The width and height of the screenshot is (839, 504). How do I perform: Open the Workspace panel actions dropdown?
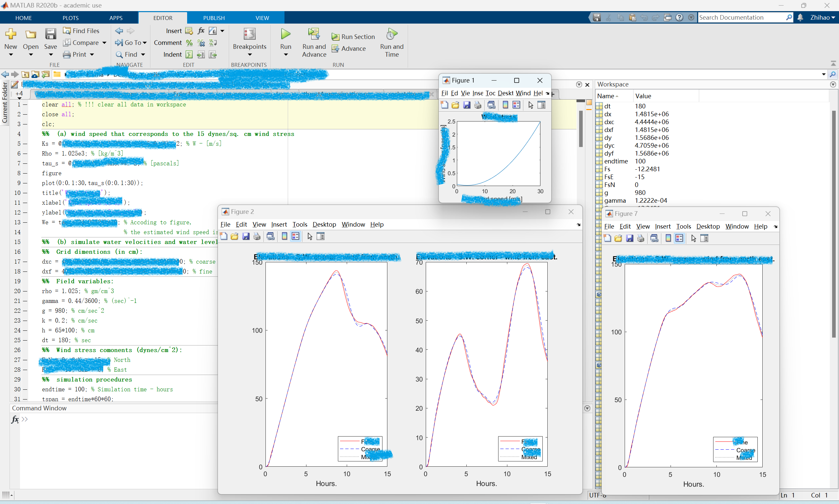coord(832,84)
